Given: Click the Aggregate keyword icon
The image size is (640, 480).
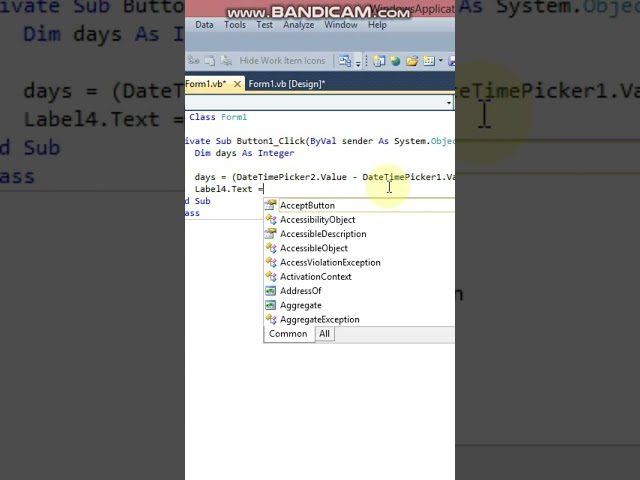Looking at the screenshot, I should pos(270,305).
